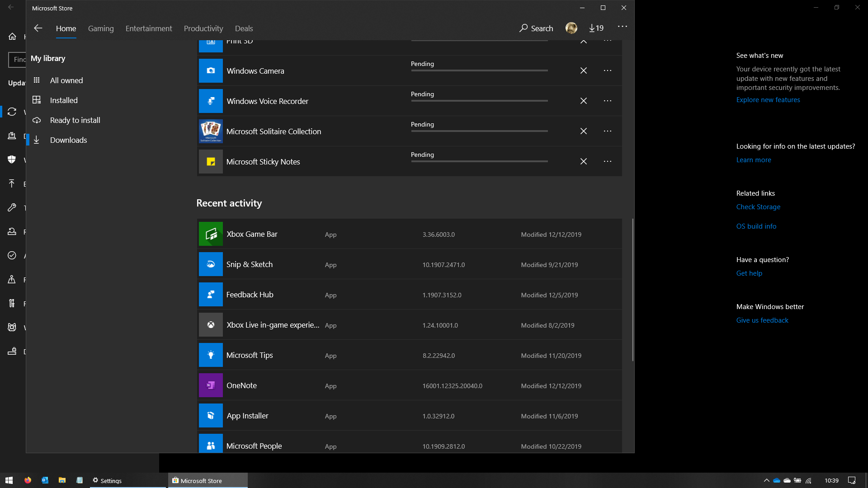The height and width of the screenshot is (488, 868).
Task: Open the user account profile picture
Action: pyautogui.click(x=571, y=28)
